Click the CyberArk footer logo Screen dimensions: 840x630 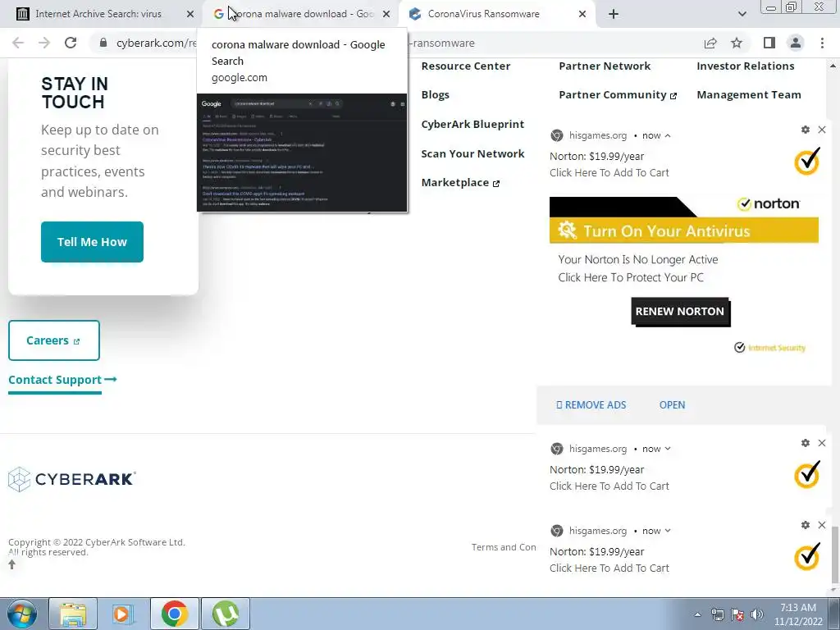click(x=72, y=479)
